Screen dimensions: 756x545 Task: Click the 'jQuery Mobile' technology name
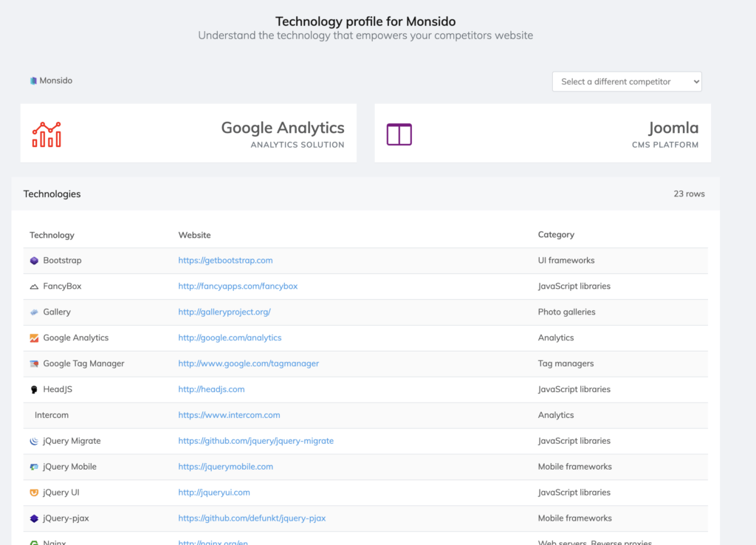click(x=69, y=467)
